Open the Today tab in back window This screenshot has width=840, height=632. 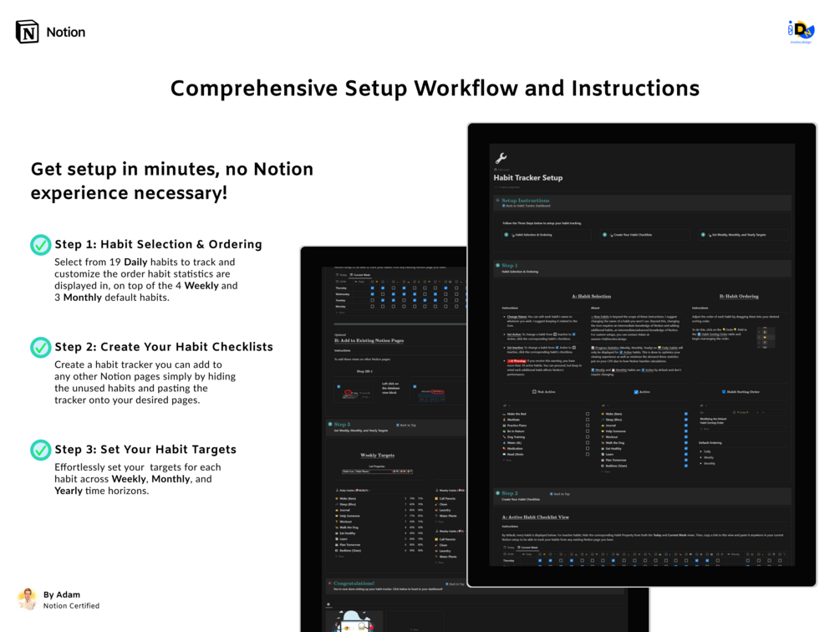tap(341, 275)
